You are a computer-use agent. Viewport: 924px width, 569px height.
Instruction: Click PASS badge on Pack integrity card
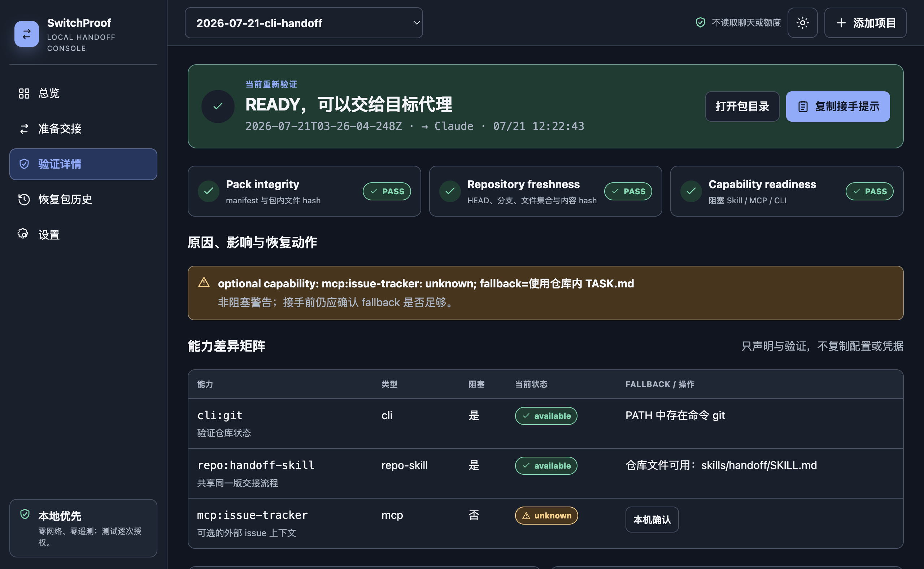click(x=387, y=191)
